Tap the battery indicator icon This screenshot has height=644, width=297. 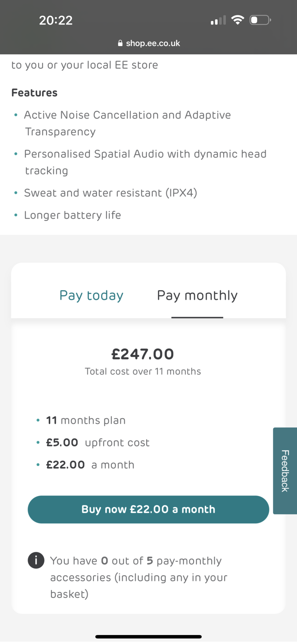coord(260,20)
